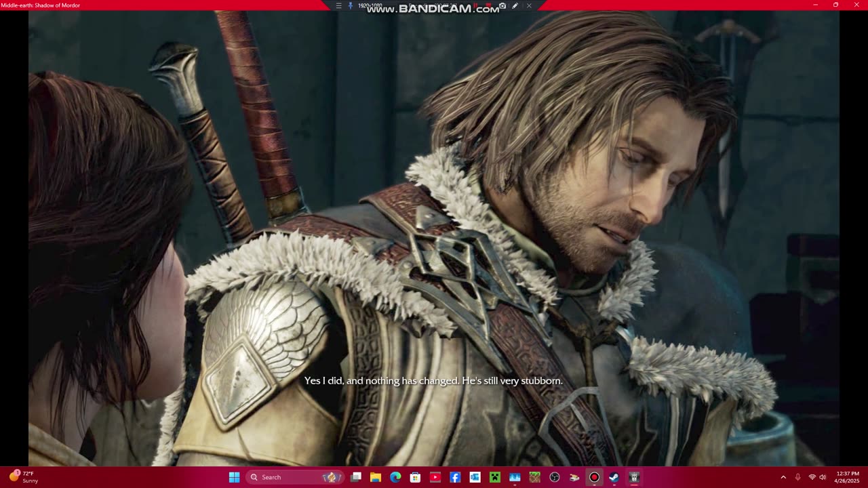Restore down the Shadow of Mordor window
The image size is (868, 488).
(x=835, y=5)
